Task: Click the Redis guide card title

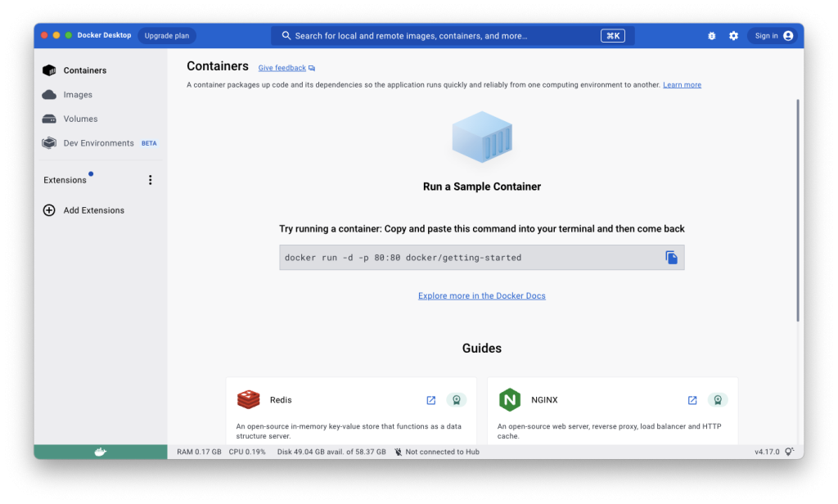Action: coord(281,400)
